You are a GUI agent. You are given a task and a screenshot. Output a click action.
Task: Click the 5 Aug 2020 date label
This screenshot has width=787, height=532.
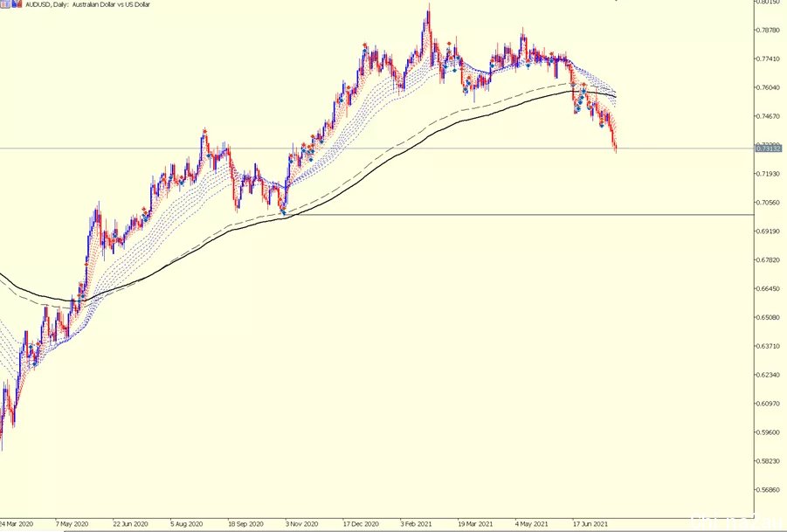pos(186,524)
